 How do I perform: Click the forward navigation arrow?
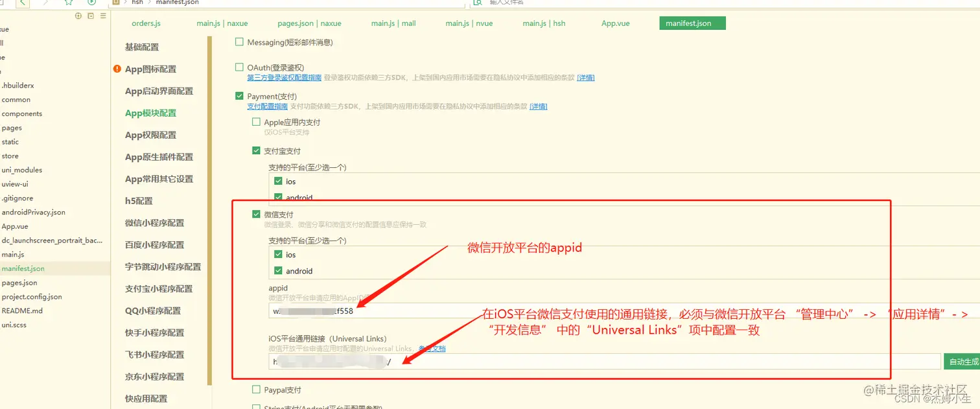46,3
